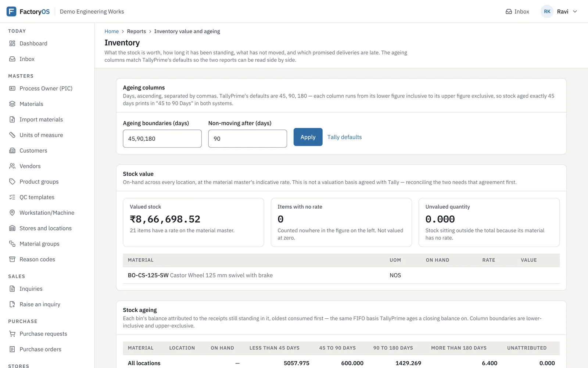588x368 pixels.
Task: Open Inbox in the top header
Action: click(x=517, y=11)
